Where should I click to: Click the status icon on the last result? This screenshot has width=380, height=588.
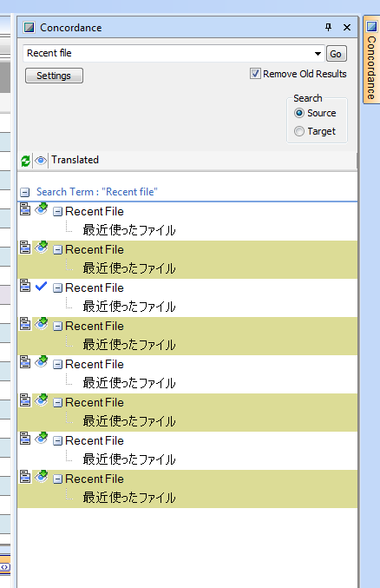click(x=42, y=477)
